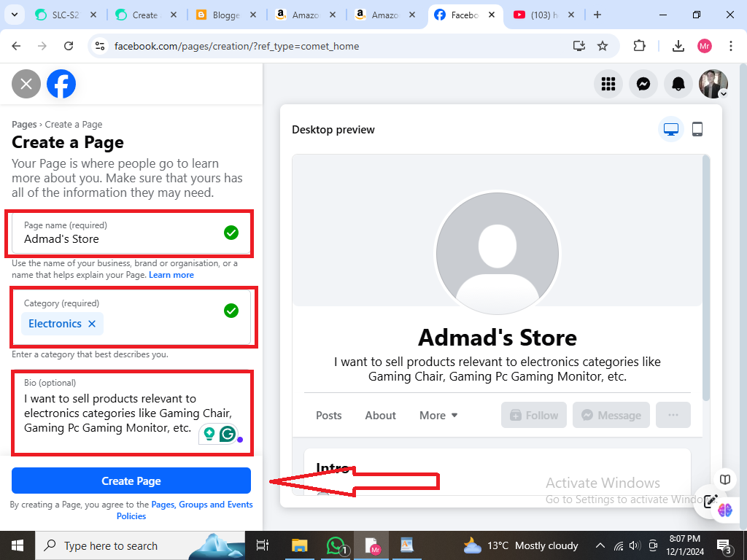Open the volume control in system tray
This screenshot has height=560, width=747.
[x=635, y=545]
